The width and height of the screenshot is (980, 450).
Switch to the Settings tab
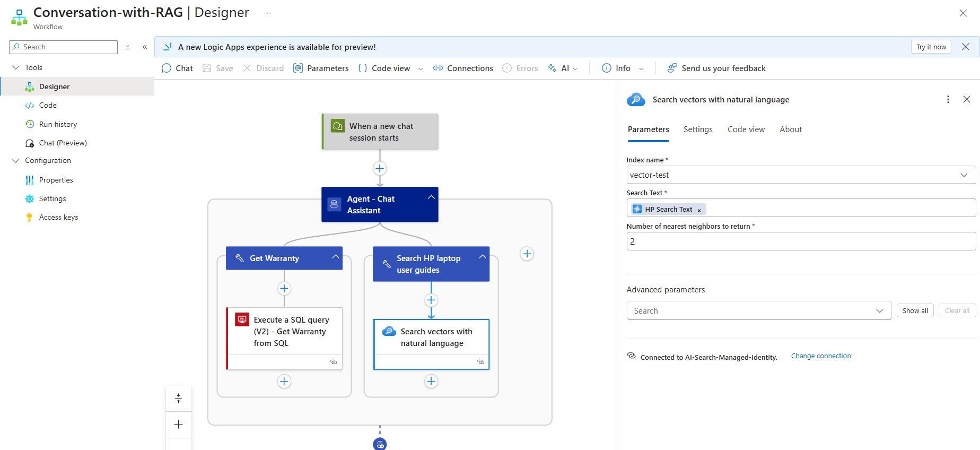pyautogui.click(x=697, y=129)
